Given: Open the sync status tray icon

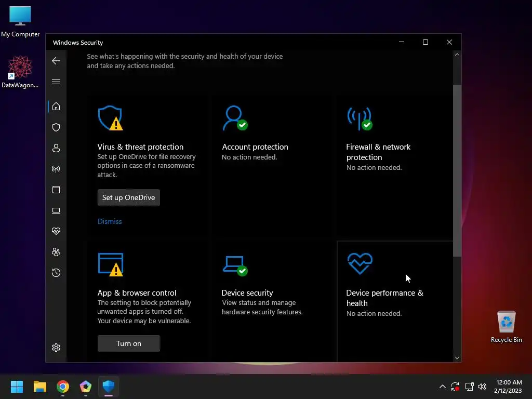Looking at the screenshot, I should 455,387.
